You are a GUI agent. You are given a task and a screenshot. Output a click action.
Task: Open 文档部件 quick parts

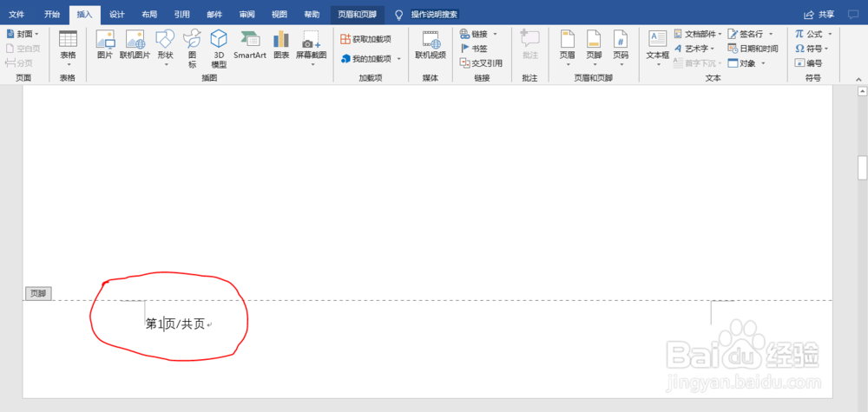pyautogui.click(x=698, y=35)
